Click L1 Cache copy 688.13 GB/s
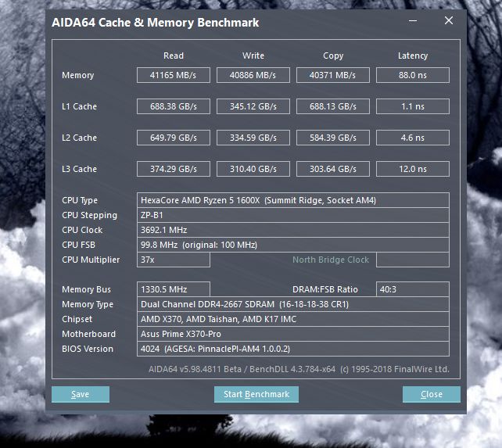Viewport: 502px width, 448px height. pyautogui.click(x=333, y=106)
